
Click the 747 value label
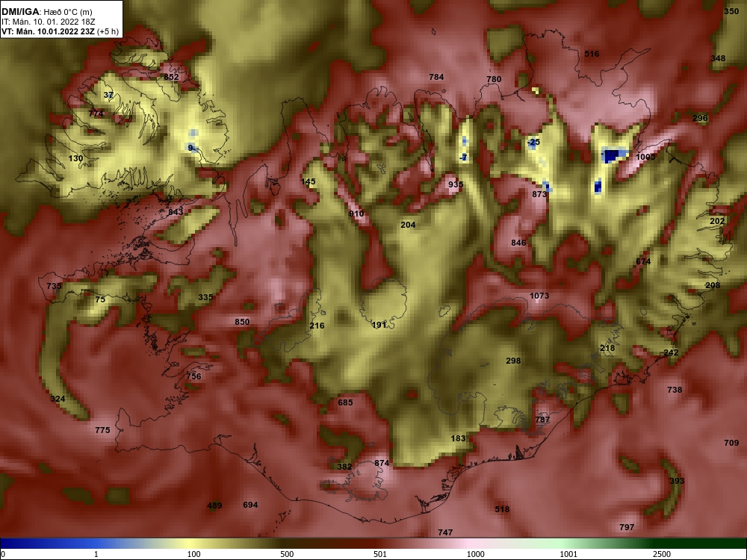click(445, 532)
